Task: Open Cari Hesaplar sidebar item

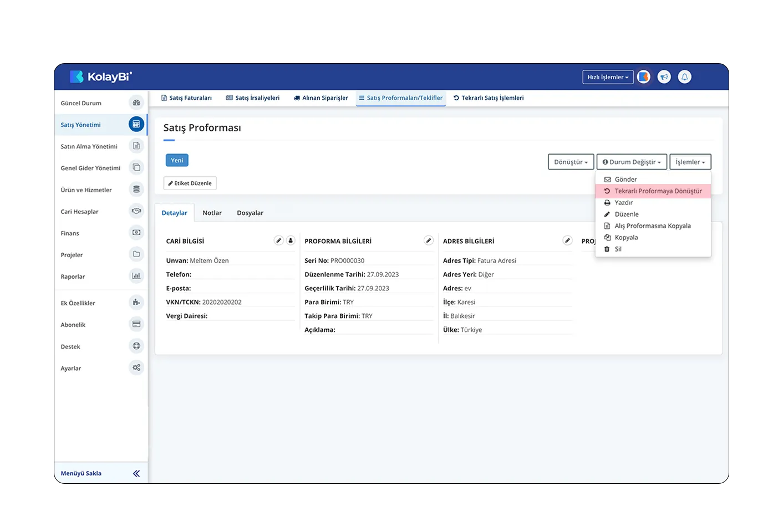Action: coord(101,212)
